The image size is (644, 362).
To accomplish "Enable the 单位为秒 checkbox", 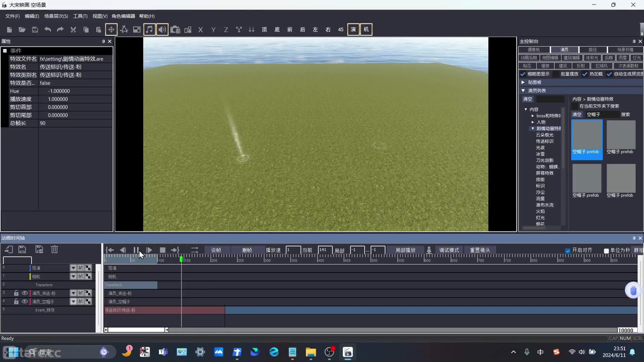I will coord(606,251).
